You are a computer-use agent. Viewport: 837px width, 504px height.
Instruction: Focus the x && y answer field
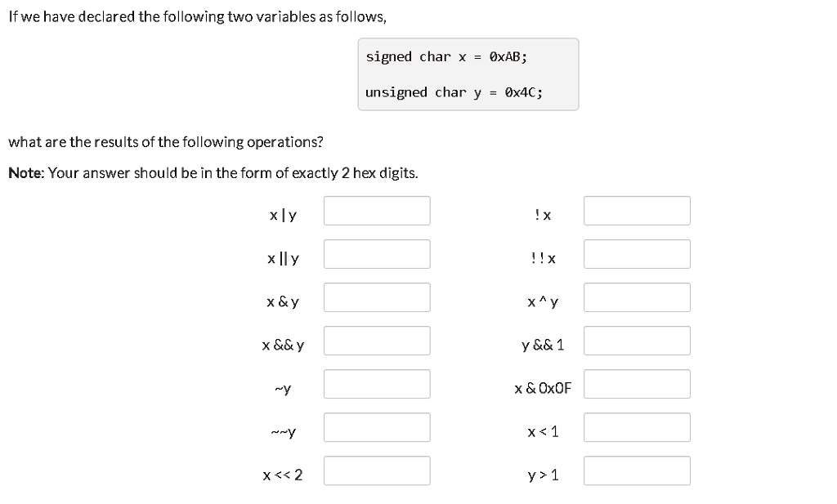click(377, 341)
